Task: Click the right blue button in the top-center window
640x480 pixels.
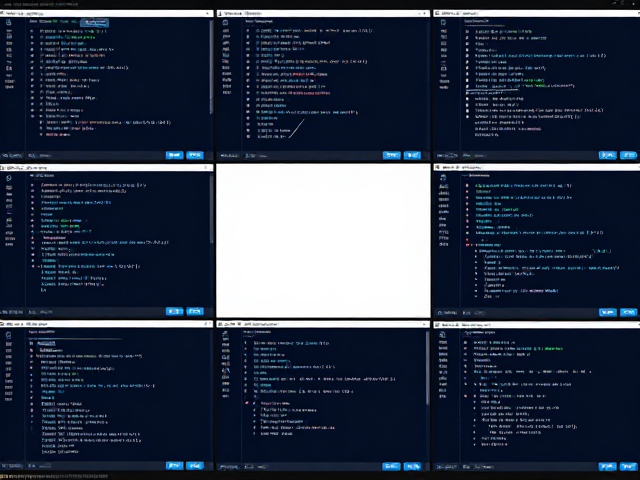Action: click(x=412, y=155)
